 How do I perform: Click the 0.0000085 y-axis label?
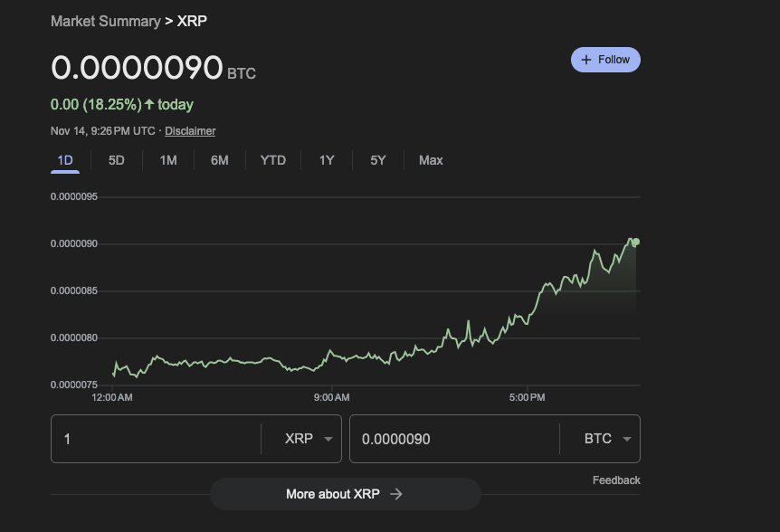tap(74, 290)
